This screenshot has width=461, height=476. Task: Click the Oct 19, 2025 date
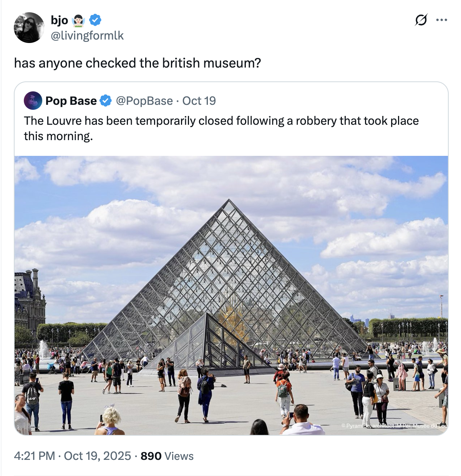pyautogui.click(x=98, y=456)
